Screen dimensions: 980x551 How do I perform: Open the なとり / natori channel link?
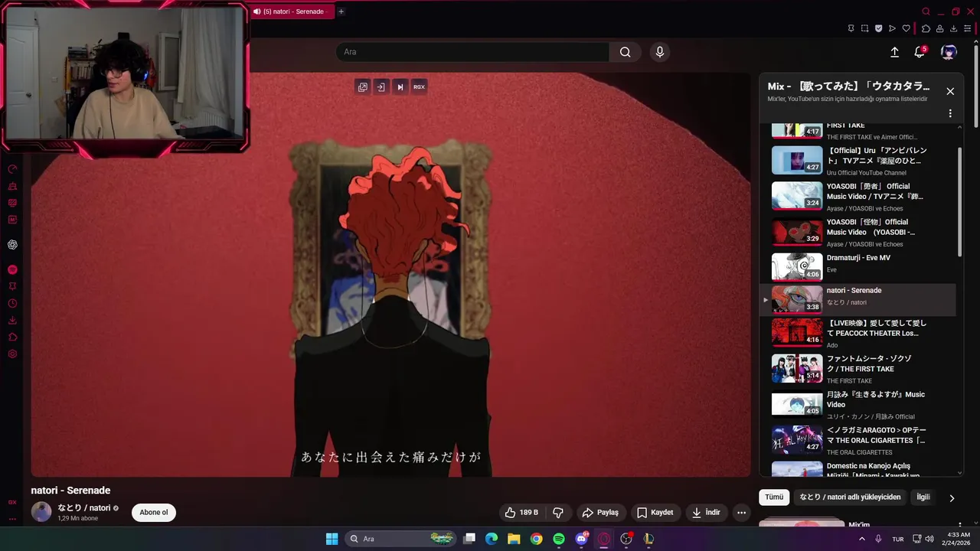(x=84, y=508)
